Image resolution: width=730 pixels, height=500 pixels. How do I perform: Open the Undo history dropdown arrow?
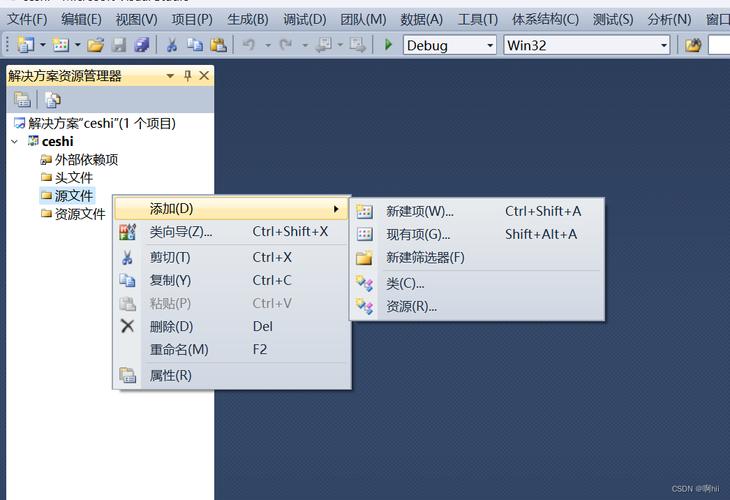pos(268,45)
